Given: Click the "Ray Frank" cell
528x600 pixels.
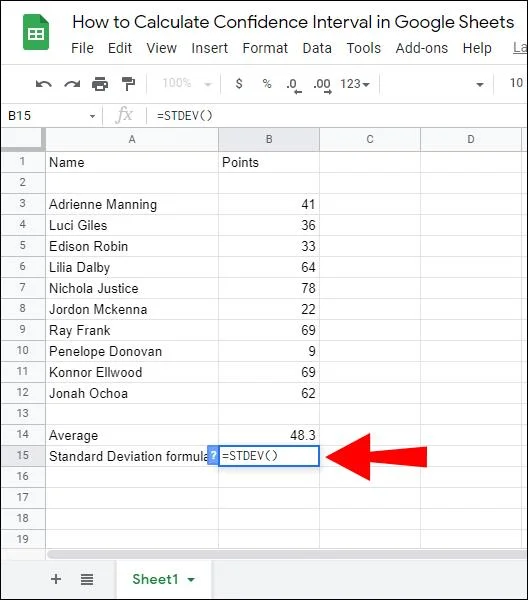Looking at the screenshot, I should (x=132, y=330).
